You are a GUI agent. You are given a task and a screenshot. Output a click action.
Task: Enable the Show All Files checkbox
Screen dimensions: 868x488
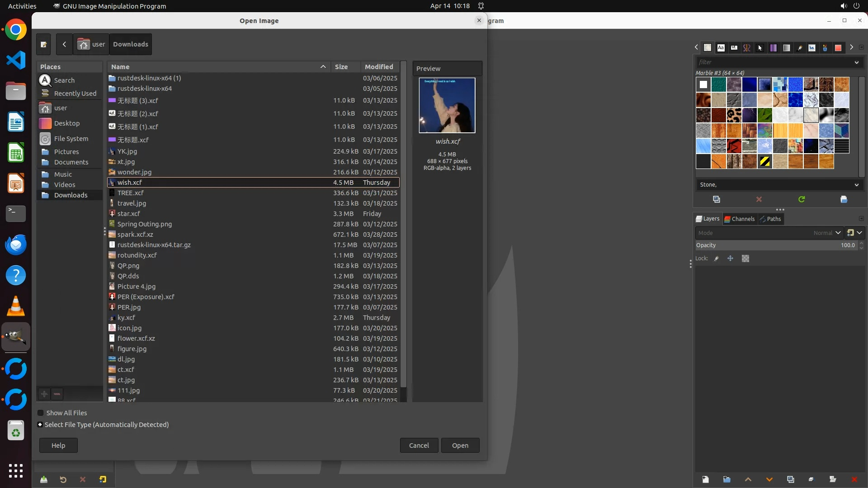point(41,413)
